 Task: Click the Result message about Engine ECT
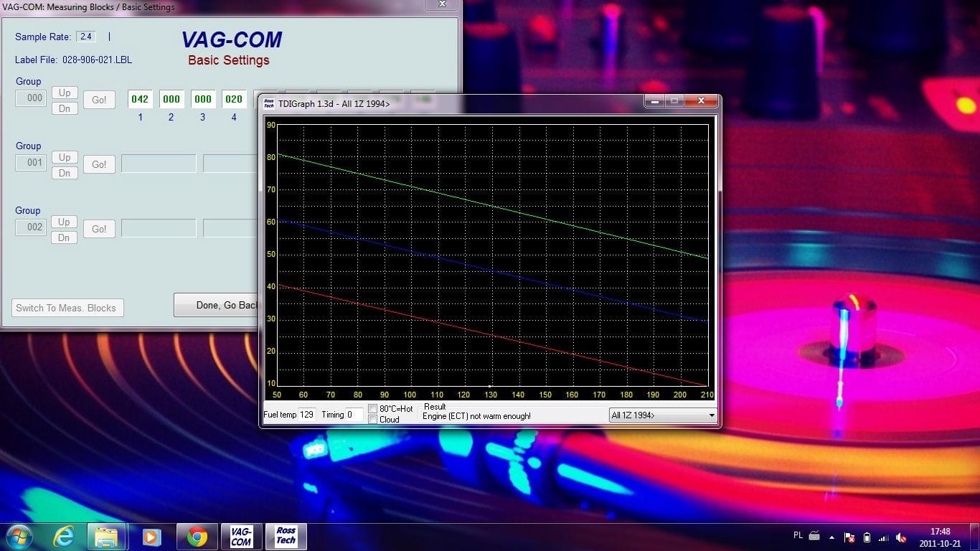(x=477, y=416)
